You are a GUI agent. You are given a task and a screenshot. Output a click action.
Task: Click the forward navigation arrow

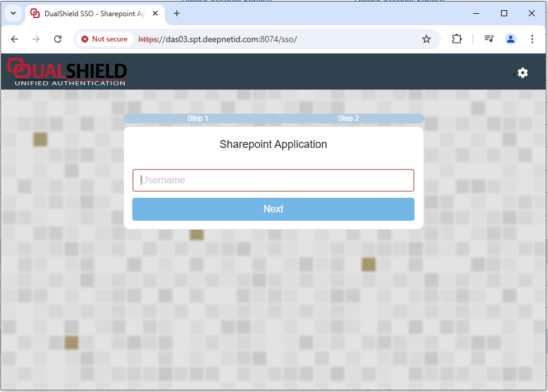(x=36, y=39)
